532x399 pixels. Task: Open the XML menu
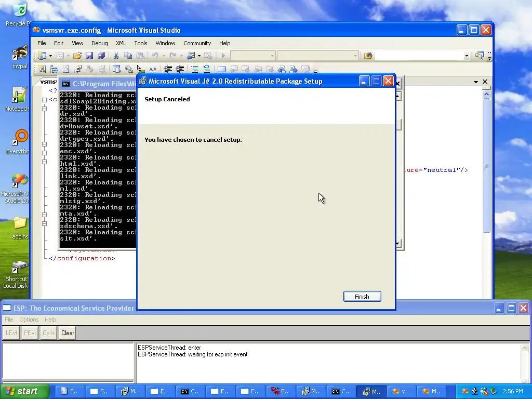[121, 43]
